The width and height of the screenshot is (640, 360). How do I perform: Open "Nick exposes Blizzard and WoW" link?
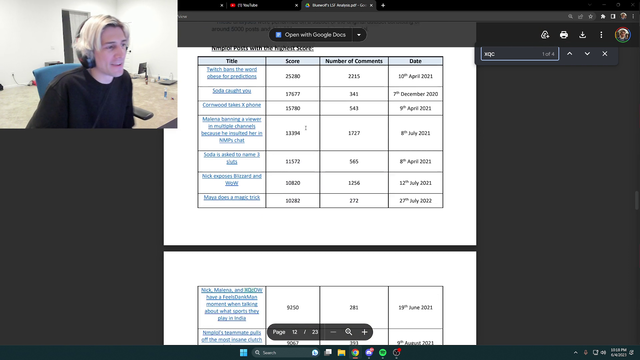click(x=231, y=180)
